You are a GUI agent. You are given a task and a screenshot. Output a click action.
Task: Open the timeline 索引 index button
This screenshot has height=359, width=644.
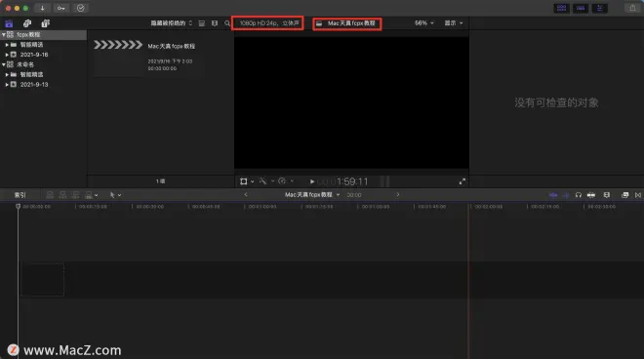(20, 195)
